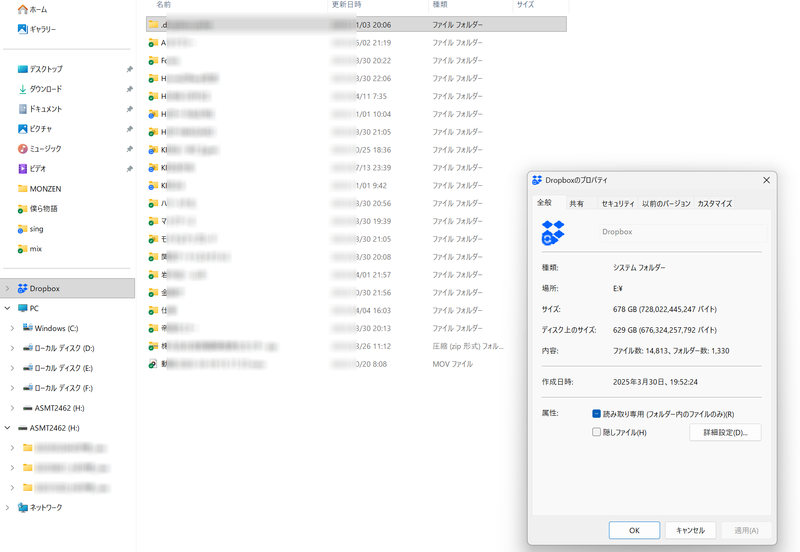Screen dimensions: 800x552
Task: Open the Pictures quick access folder
Action: 35,129
